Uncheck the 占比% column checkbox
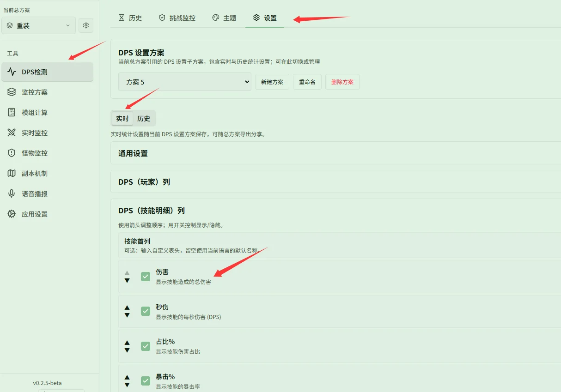The image size is (561, 392). tap(146, 346)
